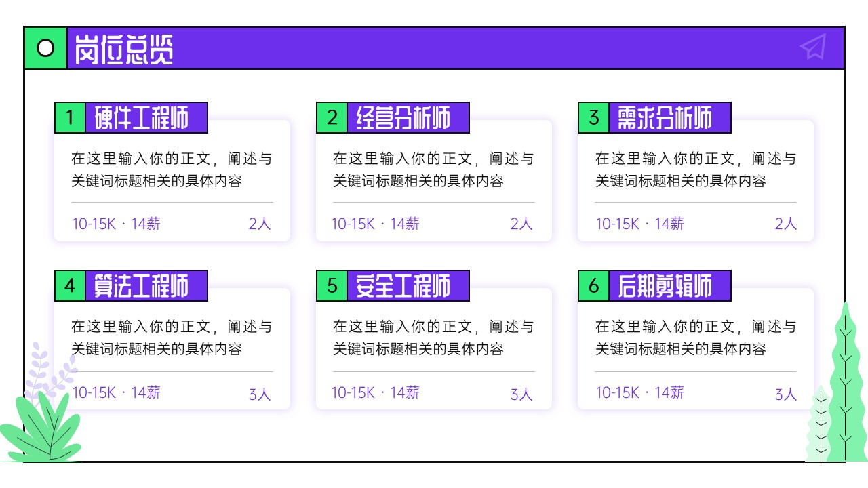Select the 需求分析师 job title
The height and width of the screenshot is (488, 868).
[665, 118]
